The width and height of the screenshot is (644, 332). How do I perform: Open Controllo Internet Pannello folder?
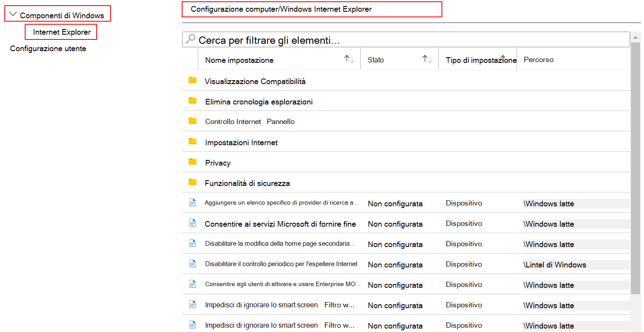click(x=250, y=122)
